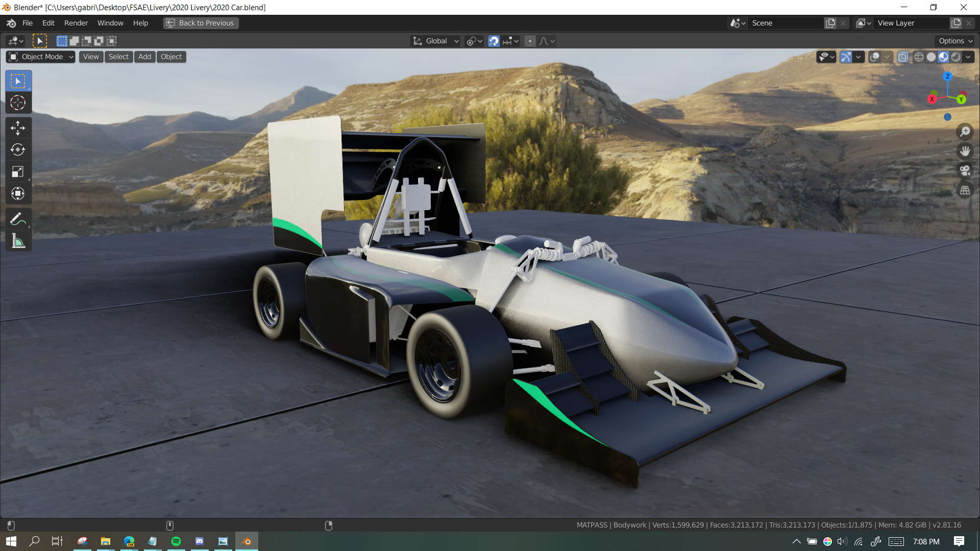Open the File menu

pos(28,23)
